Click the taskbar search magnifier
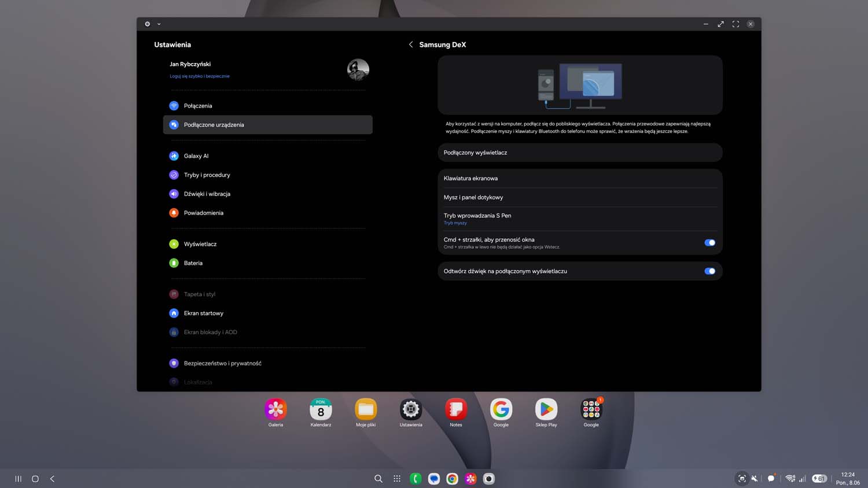This screenshot has width=868, height=488. (378, 479)
